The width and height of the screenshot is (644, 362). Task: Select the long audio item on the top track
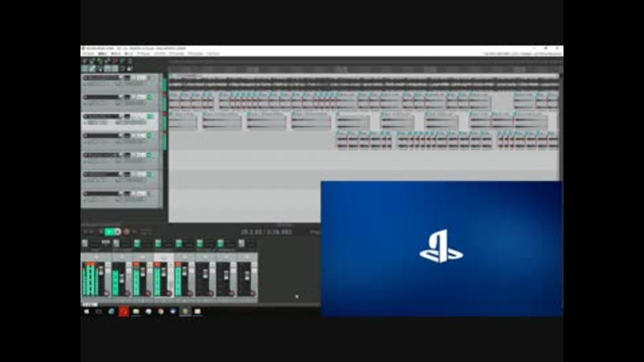pyautogui.click(x=364, y=82)
